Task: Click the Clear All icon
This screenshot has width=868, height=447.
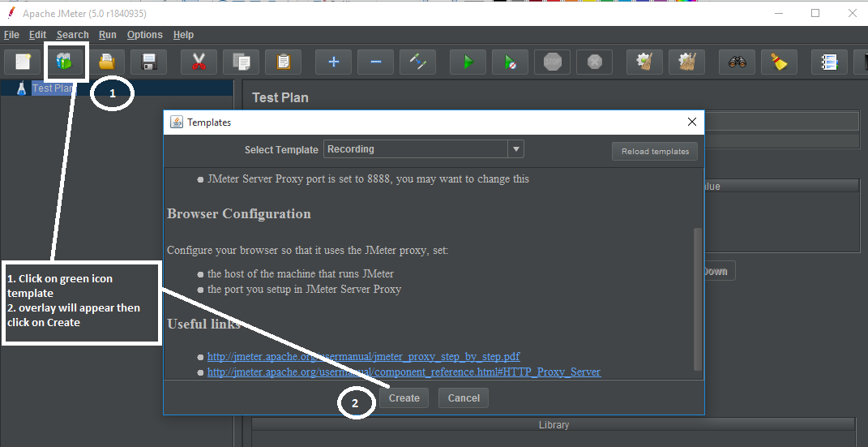Action: click(686, 62)
